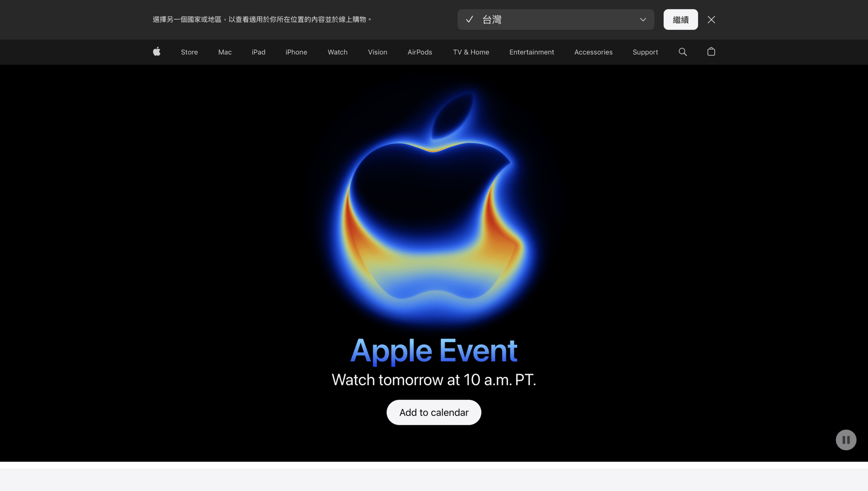Viewport: 868px width, 491px height.
Task: Open the Accessories menu
Action: coord(593,52)
